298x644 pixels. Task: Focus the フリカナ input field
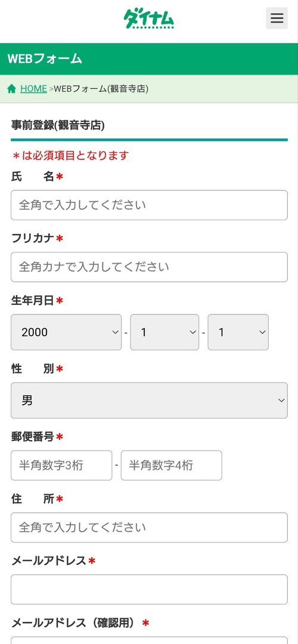click(x=149, y=267)
